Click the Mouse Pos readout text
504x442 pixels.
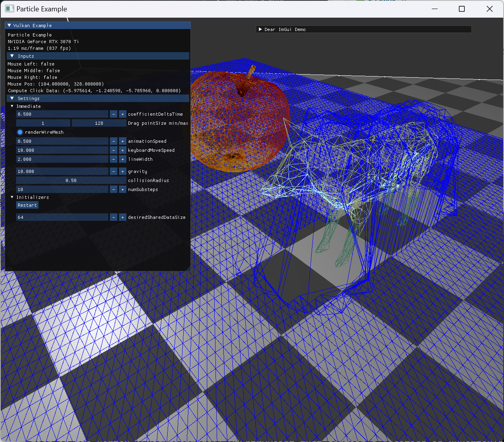(56, 84)
